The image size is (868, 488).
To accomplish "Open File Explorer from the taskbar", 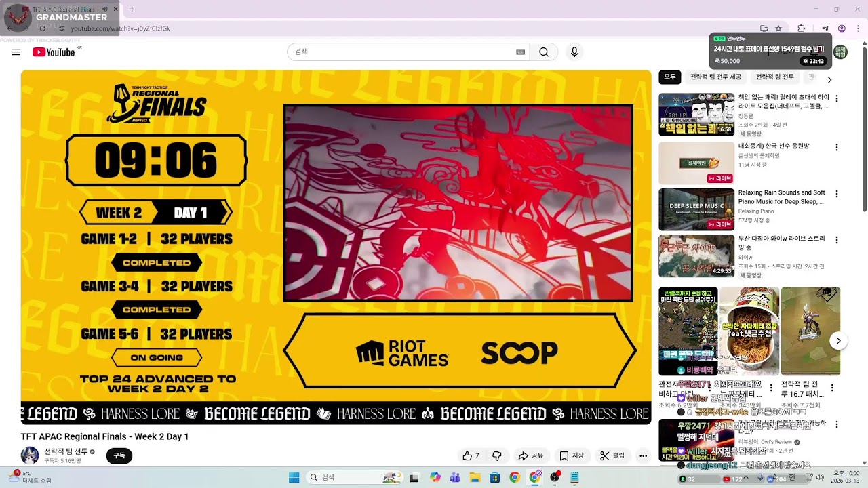I will (475, 478).
